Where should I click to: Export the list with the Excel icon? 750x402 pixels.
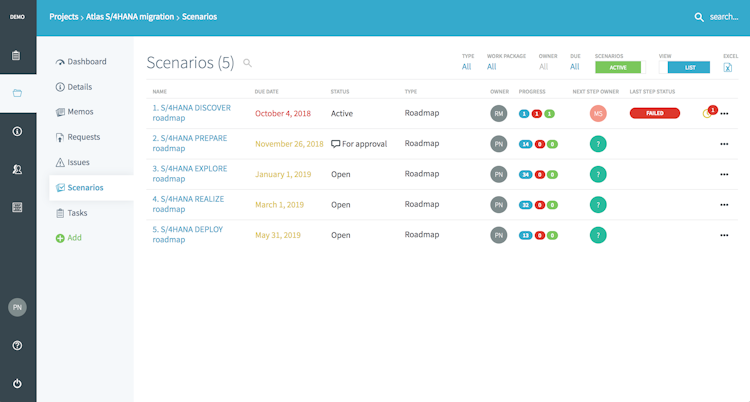(x=728, y=67)
